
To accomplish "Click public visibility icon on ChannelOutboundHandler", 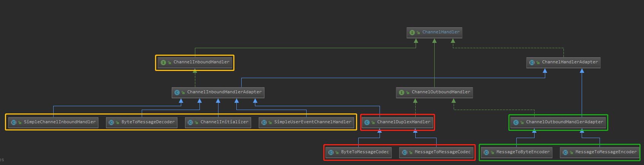I will (x=408, y=93).
